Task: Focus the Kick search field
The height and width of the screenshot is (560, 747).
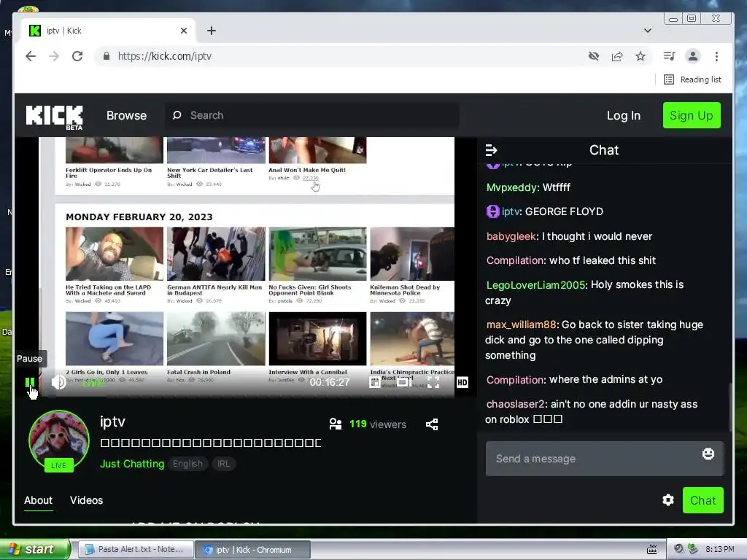Action: coord(312,115)
